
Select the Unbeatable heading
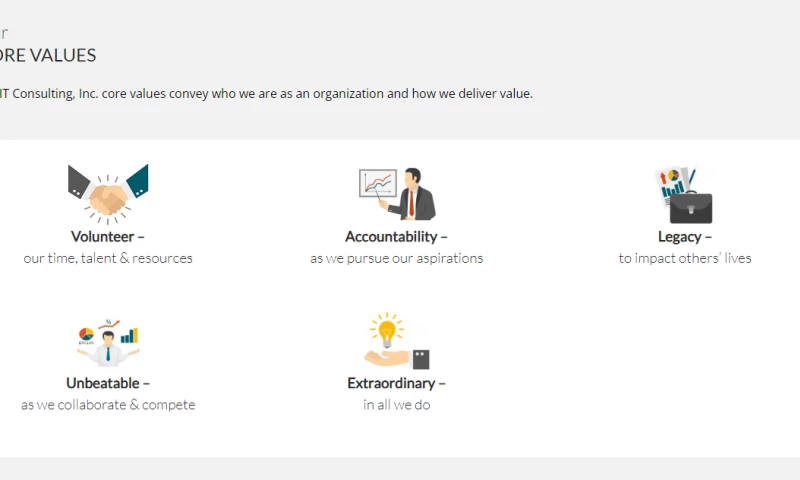[x=108, y=383]
